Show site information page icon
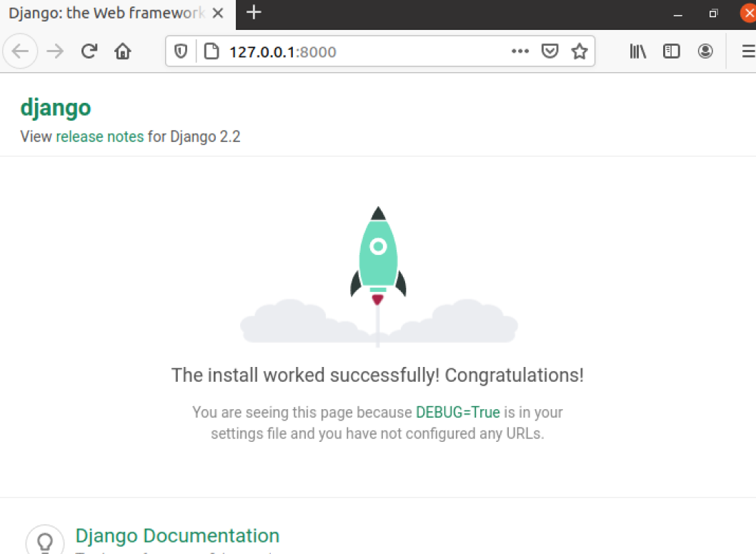 tap(212, 51)
